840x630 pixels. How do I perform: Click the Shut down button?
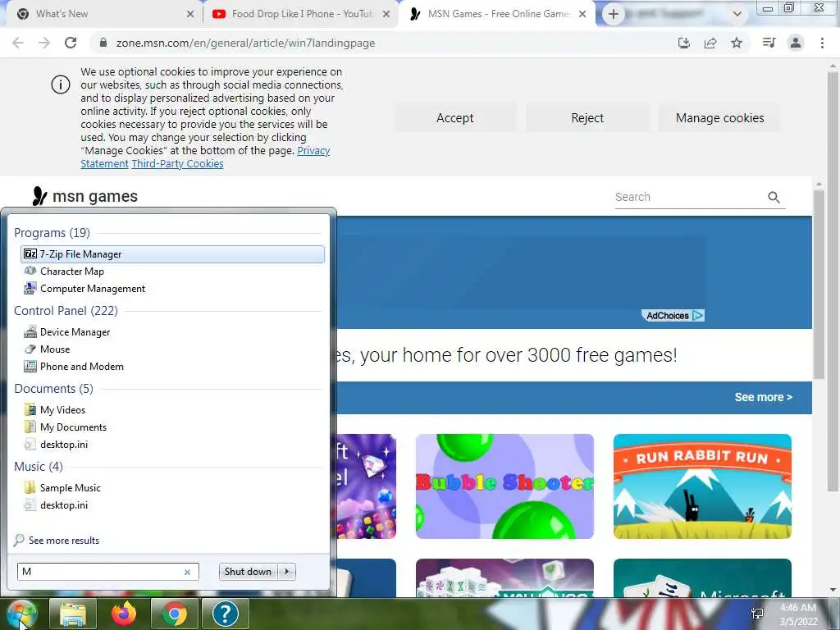(x=248, y=572)
